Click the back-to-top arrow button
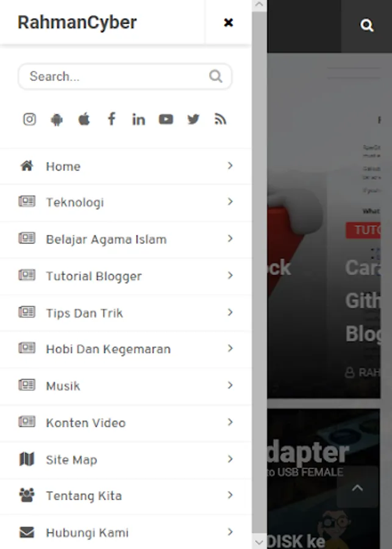The image size is (392, 549). pyautogui.click(x=357, y=487)
